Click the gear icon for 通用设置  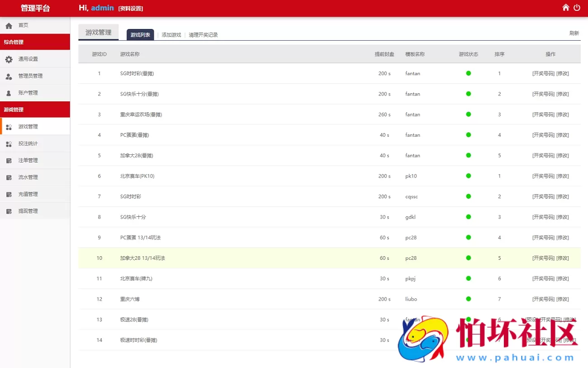(x=9, y=59)
